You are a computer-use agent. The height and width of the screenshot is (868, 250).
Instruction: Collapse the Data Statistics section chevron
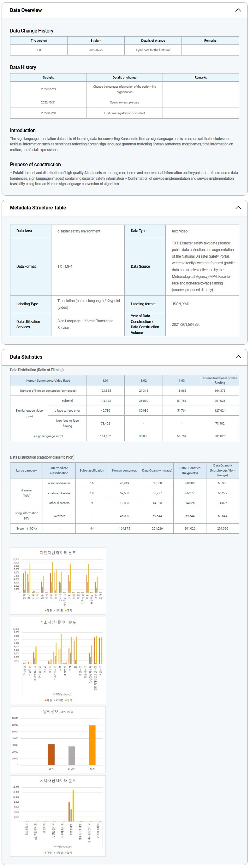[x=238, y=357]
